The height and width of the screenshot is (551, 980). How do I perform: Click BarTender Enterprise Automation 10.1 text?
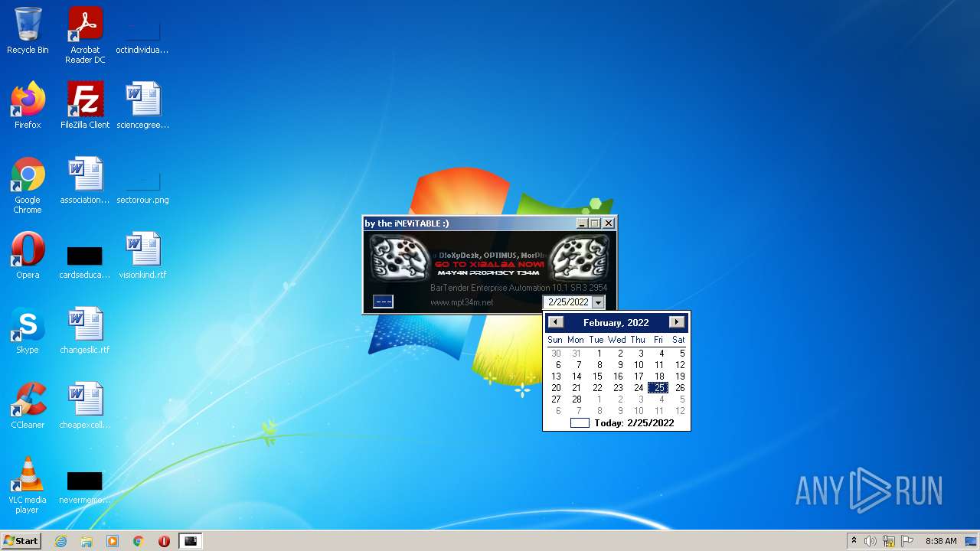[519, 288]
